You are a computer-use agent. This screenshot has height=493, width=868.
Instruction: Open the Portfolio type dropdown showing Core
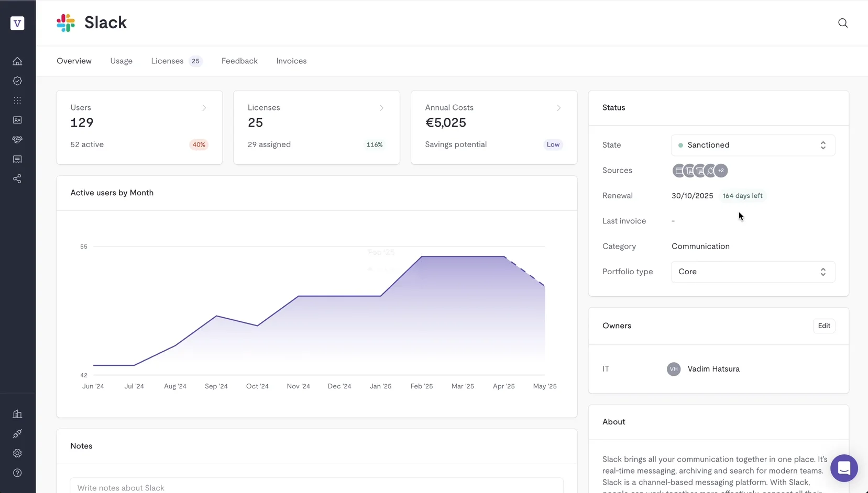coord(753,272)
